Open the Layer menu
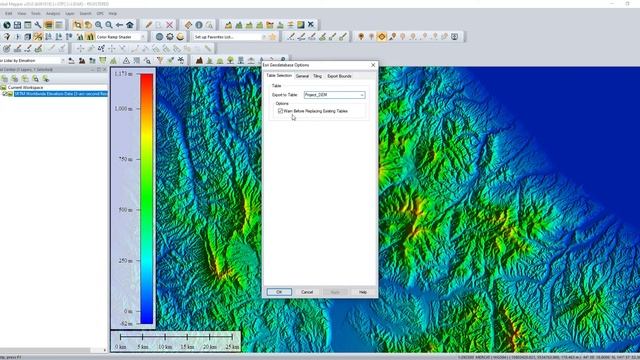Viewport: 640px width, 360px height. click(x=70, y=13)
